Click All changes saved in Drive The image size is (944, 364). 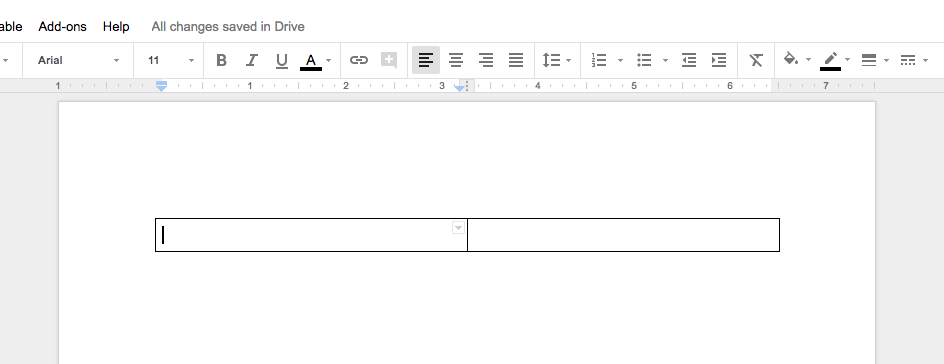[x=228, y=26]
